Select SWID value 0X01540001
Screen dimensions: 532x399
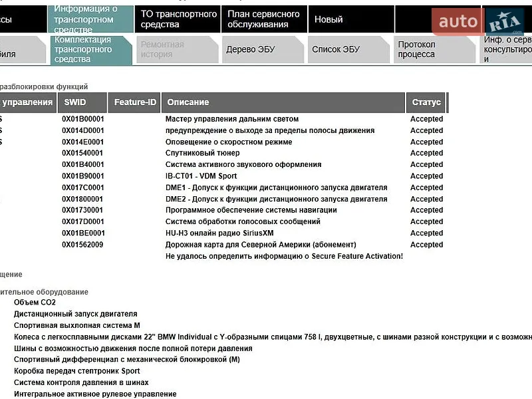82,153
